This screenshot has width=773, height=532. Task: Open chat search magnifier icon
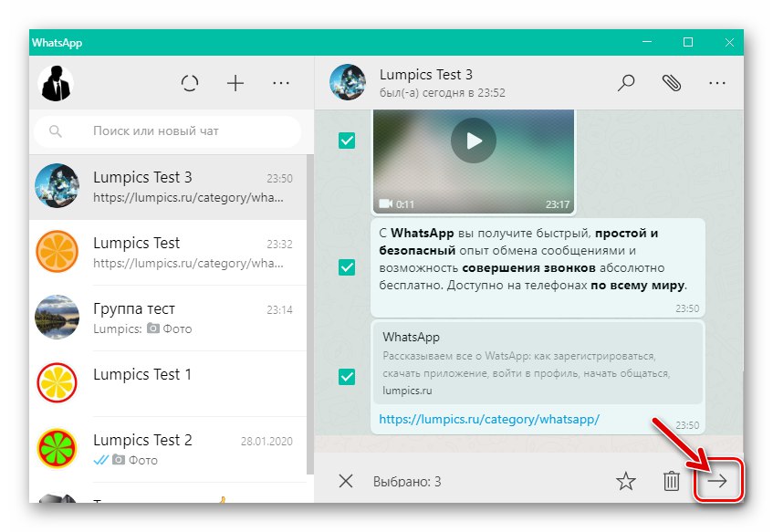coord(626,83)
